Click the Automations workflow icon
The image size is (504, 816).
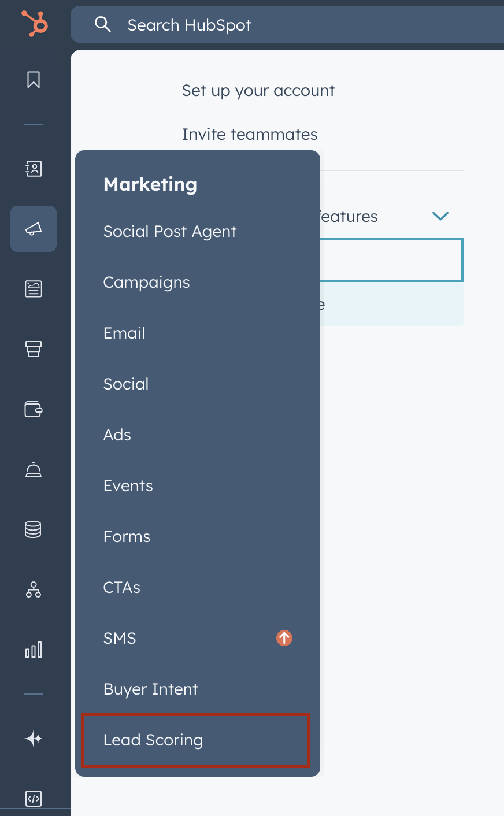point(33,590)
